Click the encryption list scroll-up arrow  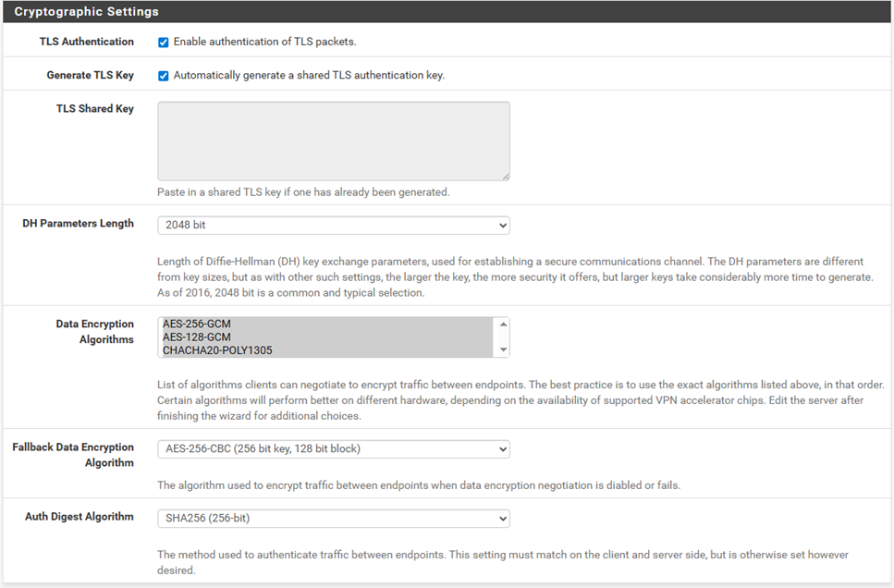(503, 325)
